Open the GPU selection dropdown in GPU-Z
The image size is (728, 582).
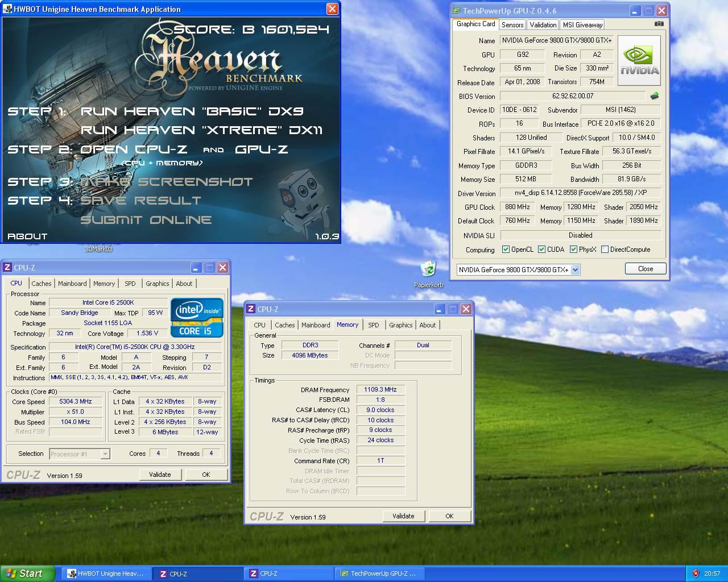575,269
